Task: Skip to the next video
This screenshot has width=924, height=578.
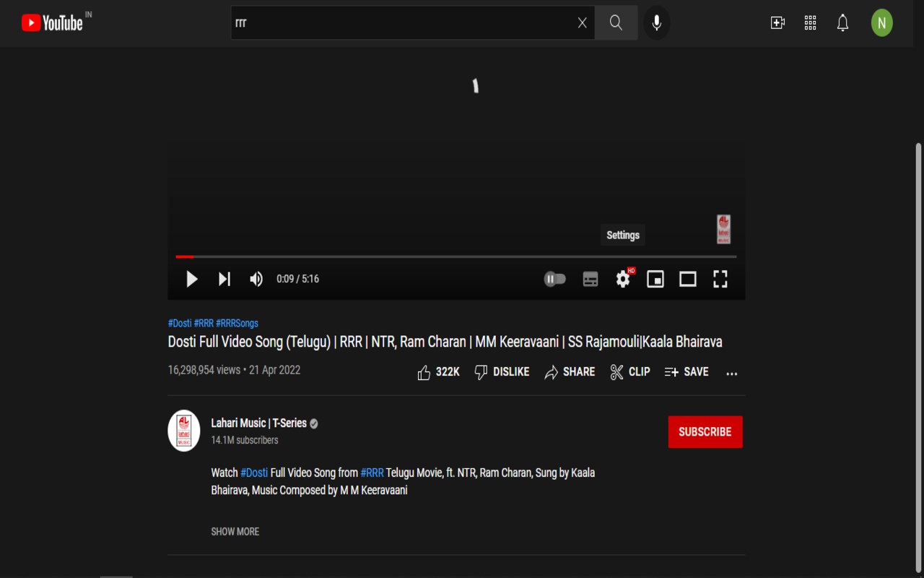Action: 225,279
